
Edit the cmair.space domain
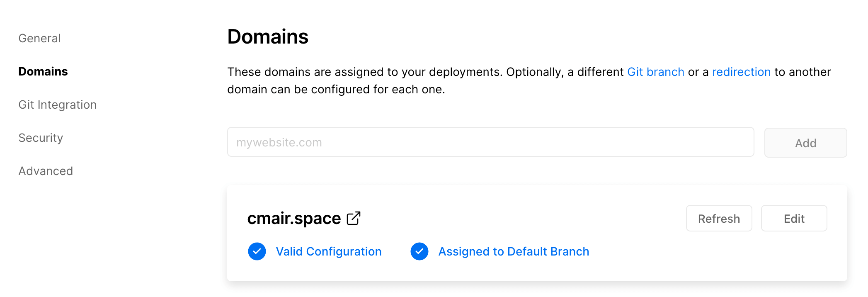tap(794, 218)
